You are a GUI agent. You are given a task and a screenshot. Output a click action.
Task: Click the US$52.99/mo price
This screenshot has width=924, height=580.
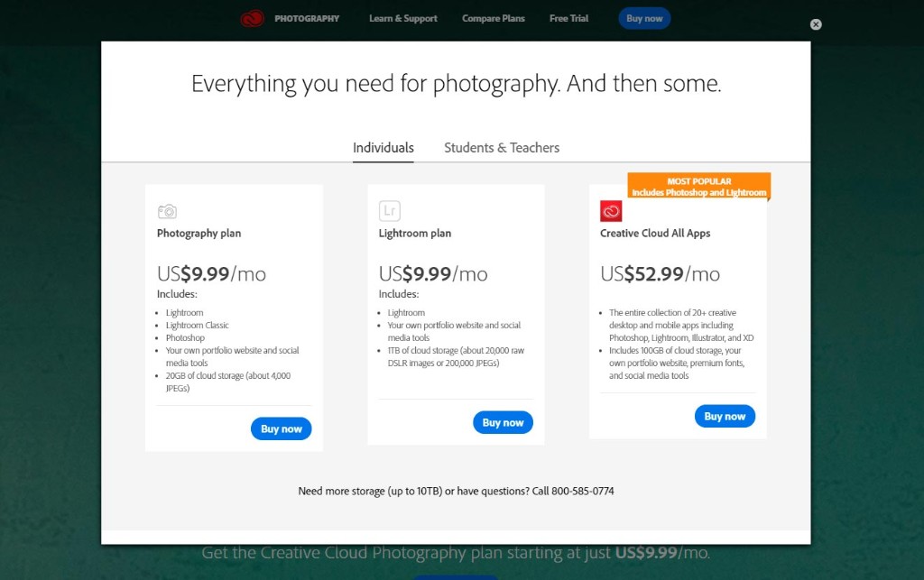[x=660, y=274]
